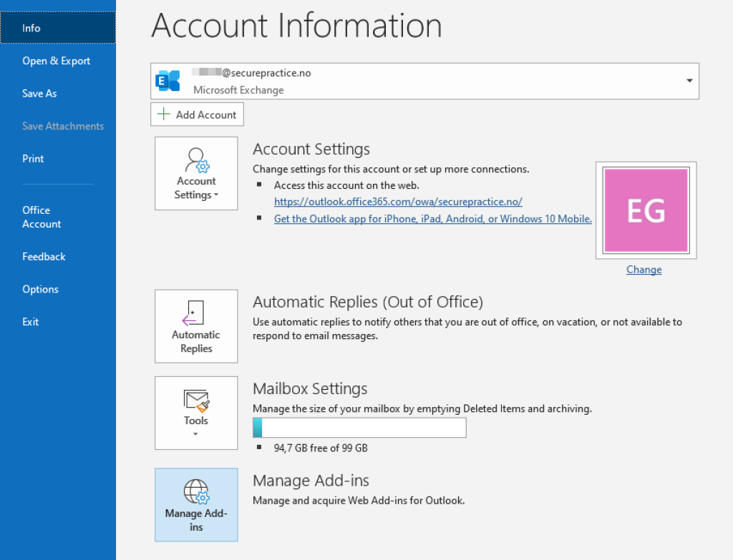Click the EG profile picture thumbnail
Screen dimensions: 733x560
pos(645,210)
